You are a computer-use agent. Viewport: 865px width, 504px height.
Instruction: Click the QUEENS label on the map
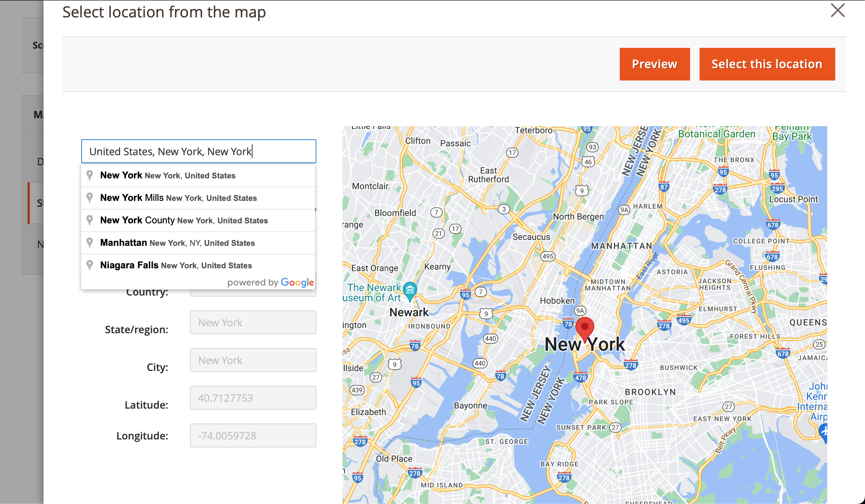coord(808,322)
